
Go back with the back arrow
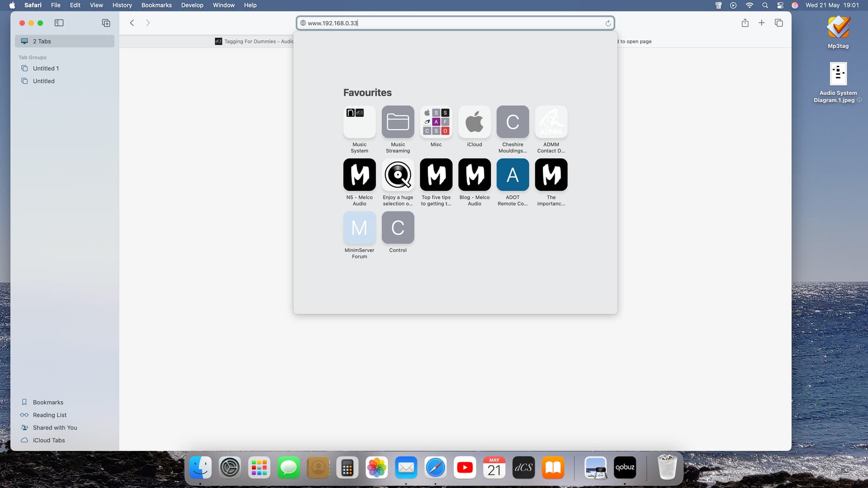pos(132,23)
